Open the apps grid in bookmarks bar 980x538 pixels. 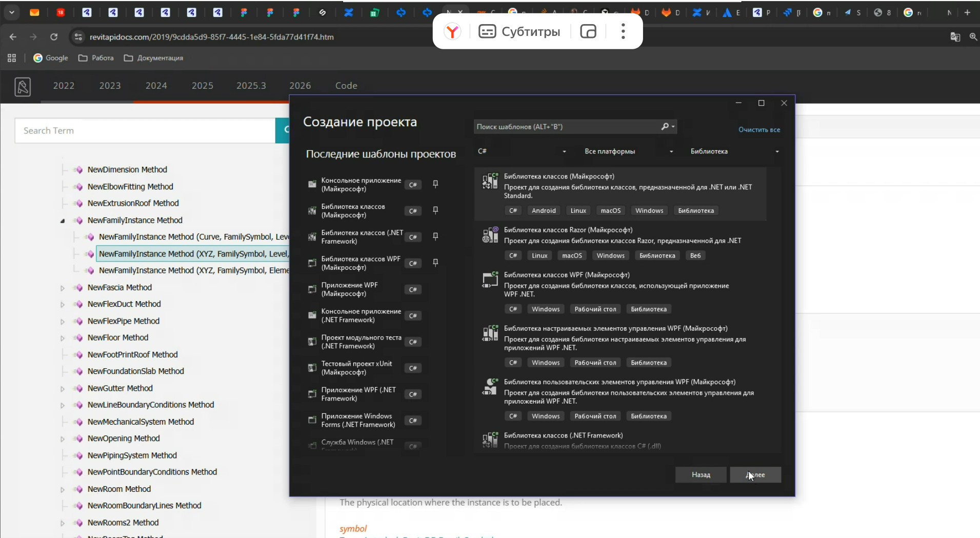(x=12, y=58)
